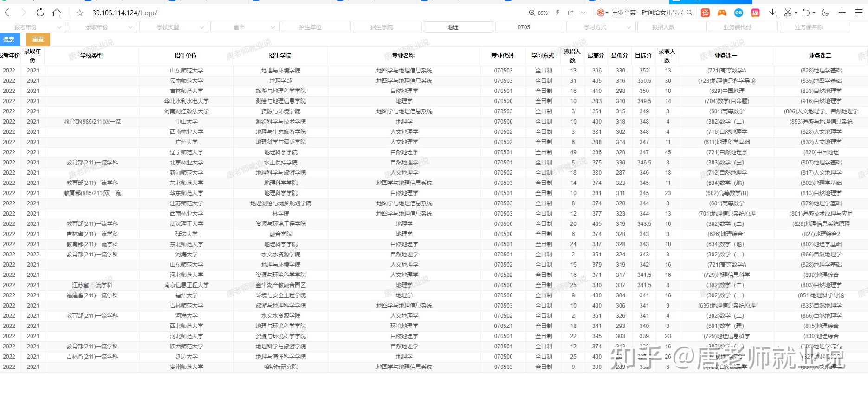868x393 pixels.
Task: Click the scissors screenshot tool icon
Action: (788, 13)
